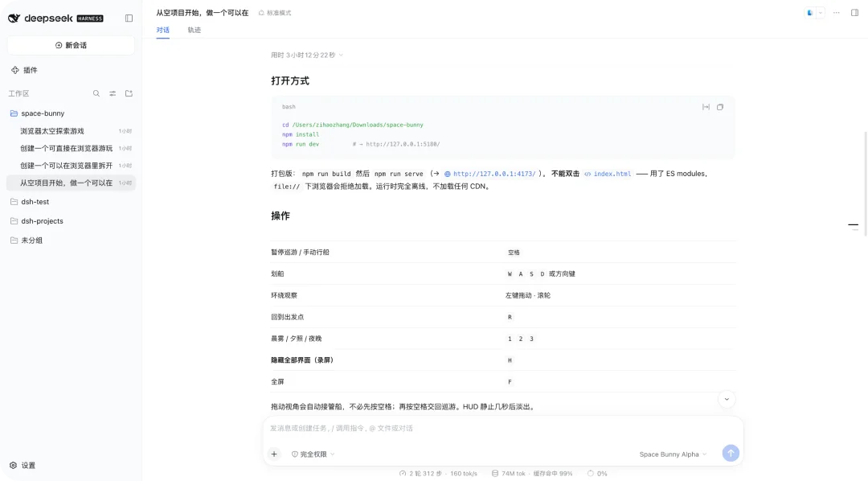Open the 浏览器太空探索游戏 conversation

[71, 131]
